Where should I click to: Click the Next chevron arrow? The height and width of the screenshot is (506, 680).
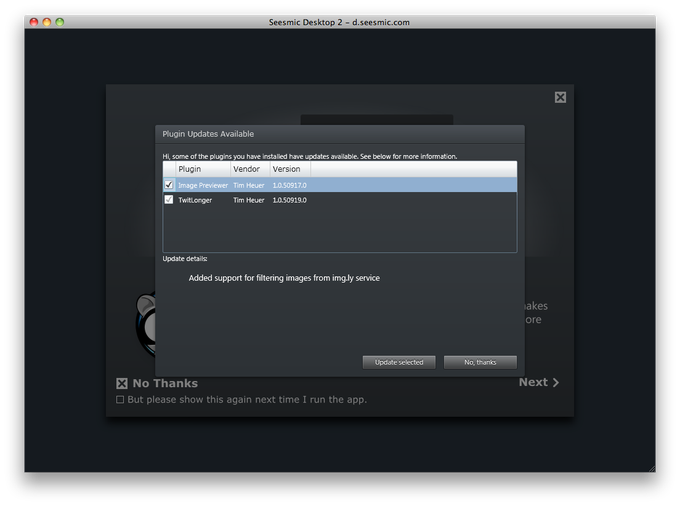pyautogui.click(x=556, y=382)
